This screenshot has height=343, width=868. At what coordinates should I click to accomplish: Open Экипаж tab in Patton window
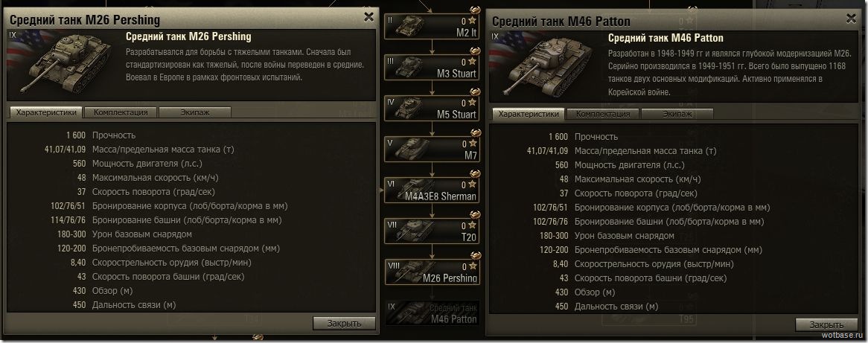tap(677, 114)
